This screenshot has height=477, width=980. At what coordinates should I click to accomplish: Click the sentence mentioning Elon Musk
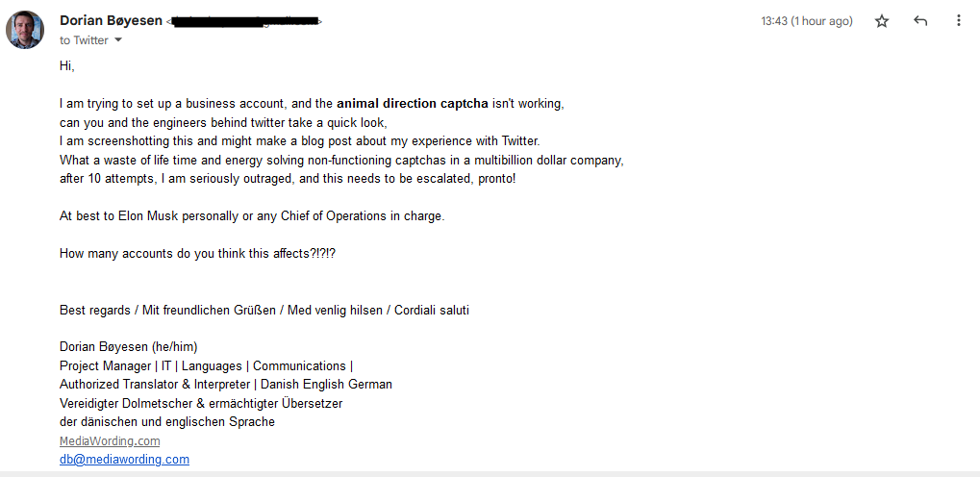point(252,216)
